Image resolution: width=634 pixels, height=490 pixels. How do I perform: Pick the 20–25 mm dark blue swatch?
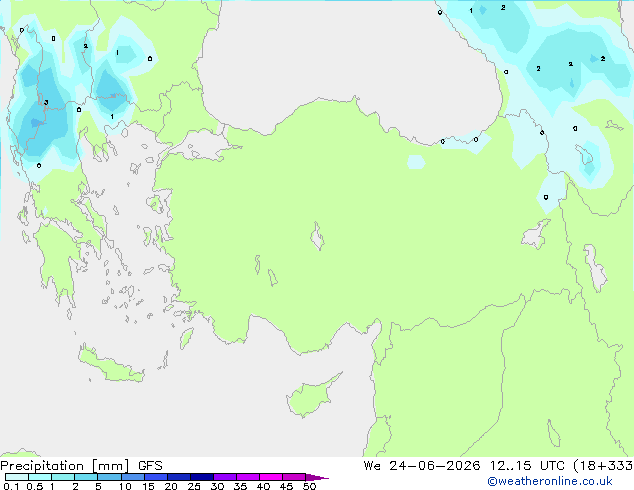(x=179, y=477)
